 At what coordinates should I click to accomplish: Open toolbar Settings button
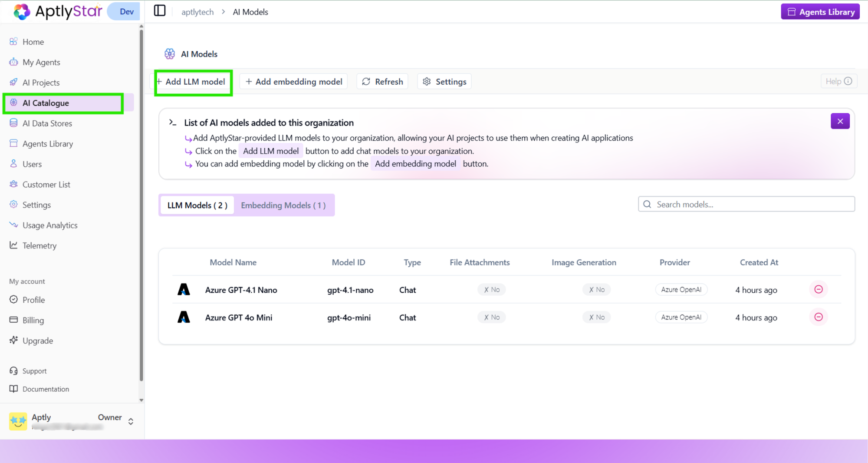point(444,82)
